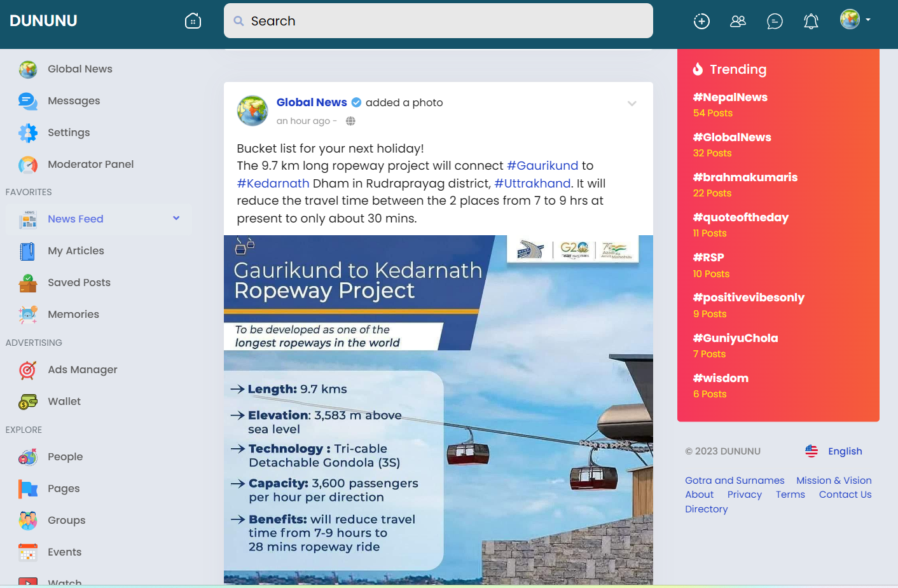The image size is (898, 588).
Task: Open the #Gaurikund hashtag link
Action: (x=542, y=166)
